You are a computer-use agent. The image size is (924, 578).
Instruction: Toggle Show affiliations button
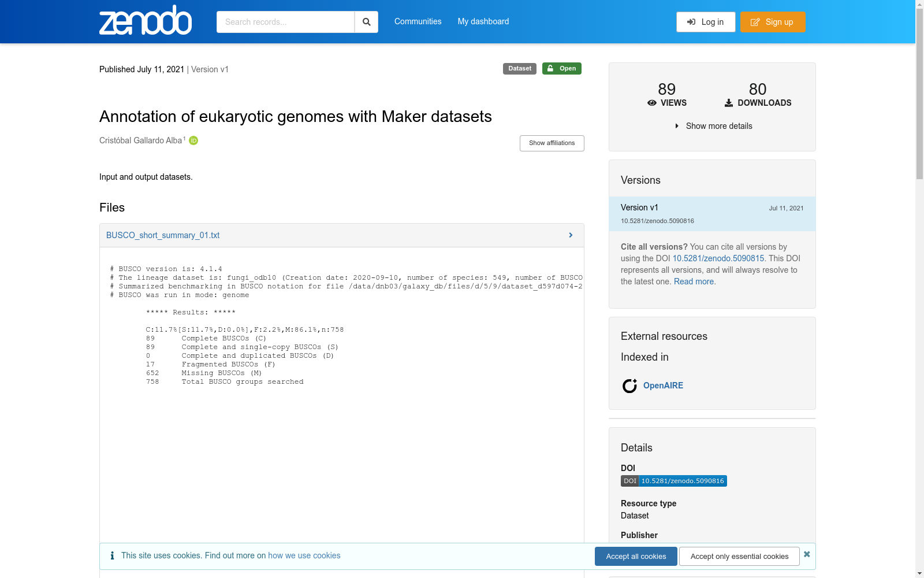552,143
